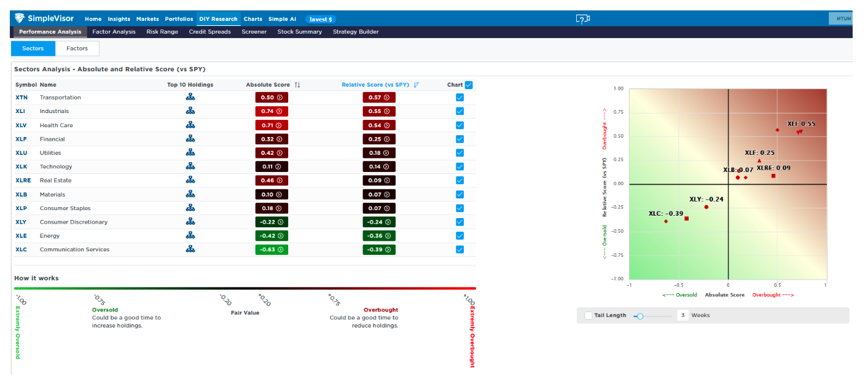Enable the Tail Length checkbox
The width and height of the screenshot is (868, 384).
click(x=588, y=315)
